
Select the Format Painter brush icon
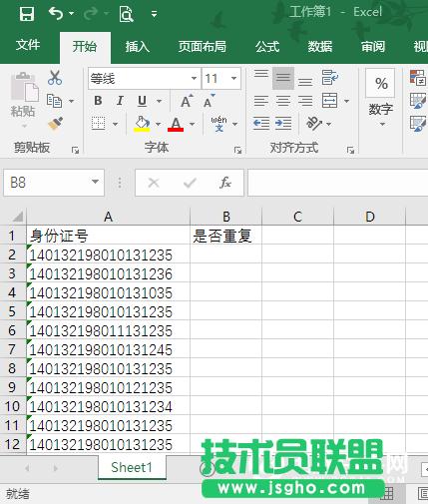pyautogui.click(x=55, y=124)
